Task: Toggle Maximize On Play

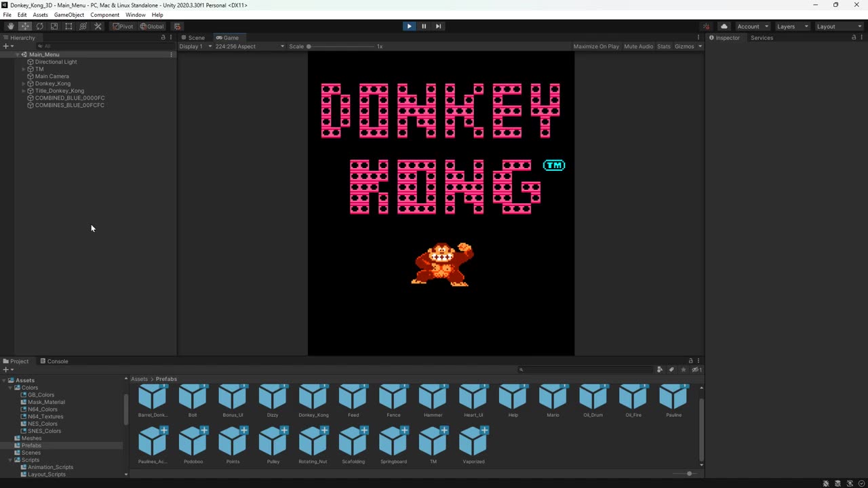Action: (596, 46)
